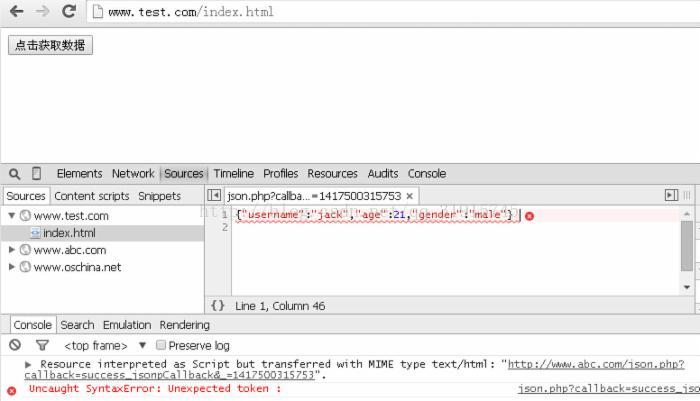Click the page icon in address bar
The width and height of the screenshot is (700, 401).
click(x=97, y=11)
